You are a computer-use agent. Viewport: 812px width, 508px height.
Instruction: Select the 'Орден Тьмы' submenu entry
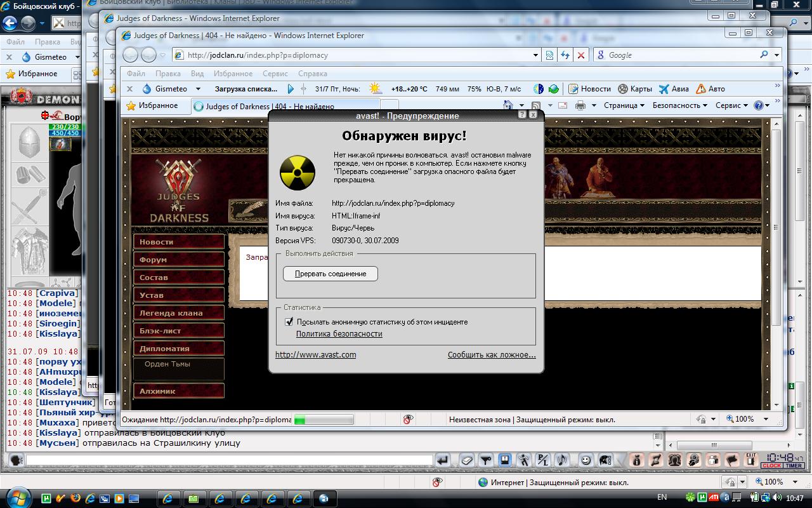coord(167,364)
